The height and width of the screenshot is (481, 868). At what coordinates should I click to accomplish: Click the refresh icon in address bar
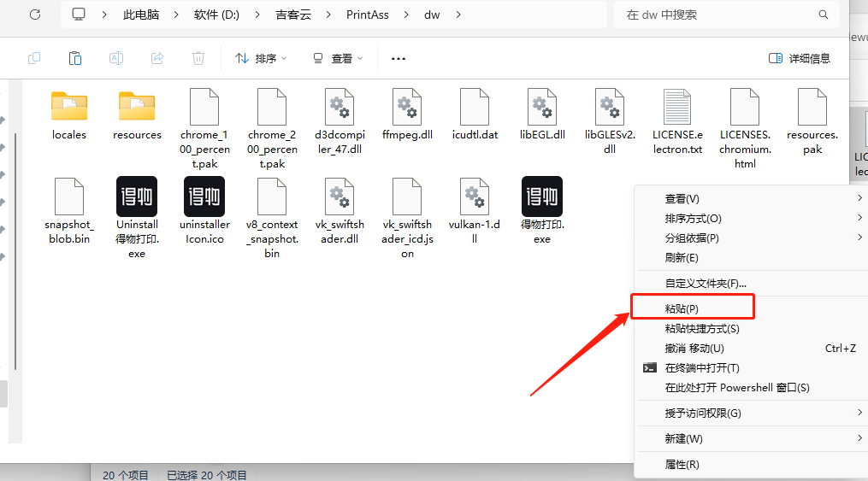35,15
